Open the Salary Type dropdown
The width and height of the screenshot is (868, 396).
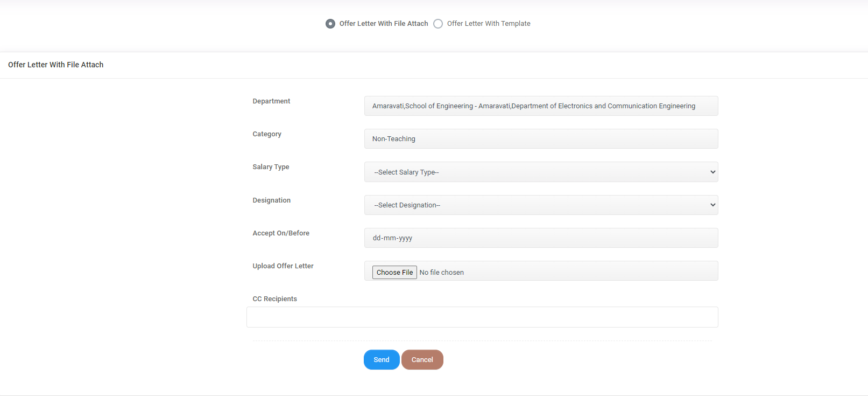coord(541,172)
